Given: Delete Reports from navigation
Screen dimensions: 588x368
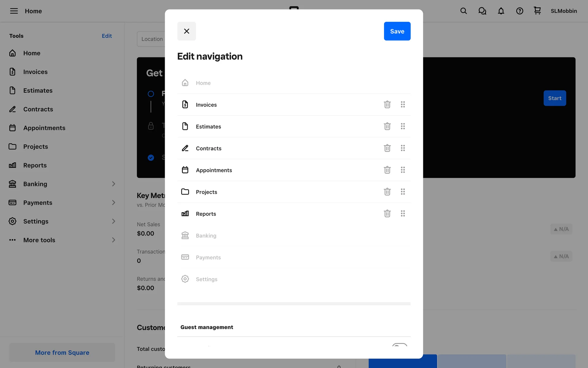Looking at the screenshot, I should click(x=387, y=213).
